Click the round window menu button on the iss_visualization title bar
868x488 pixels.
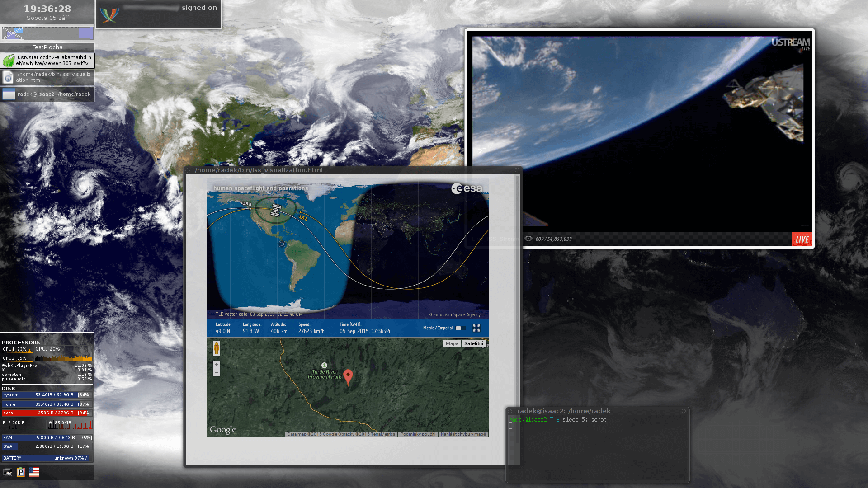click(188, 170)
